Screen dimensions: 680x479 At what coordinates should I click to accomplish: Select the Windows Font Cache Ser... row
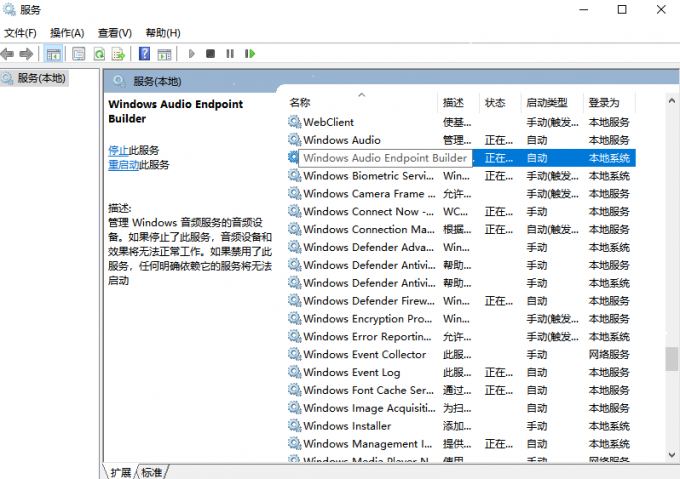[x=461, y=390]
